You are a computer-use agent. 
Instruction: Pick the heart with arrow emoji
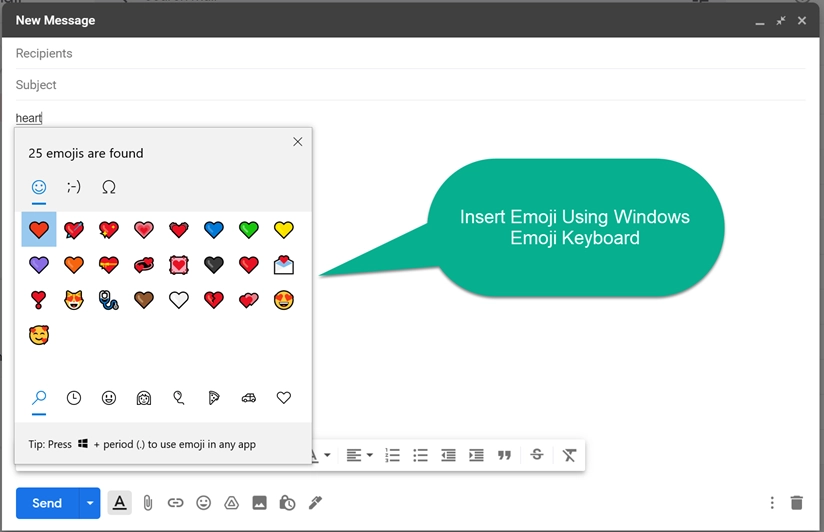74,230
